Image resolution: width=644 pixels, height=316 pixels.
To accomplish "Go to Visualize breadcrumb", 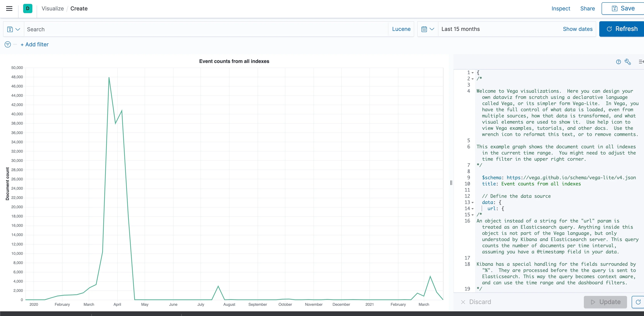I will pyautogui.click(x=52, y=8).
